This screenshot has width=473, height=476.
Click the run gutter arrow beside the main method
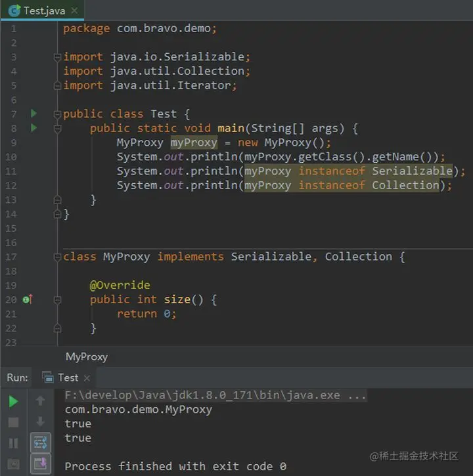point(34,128)
